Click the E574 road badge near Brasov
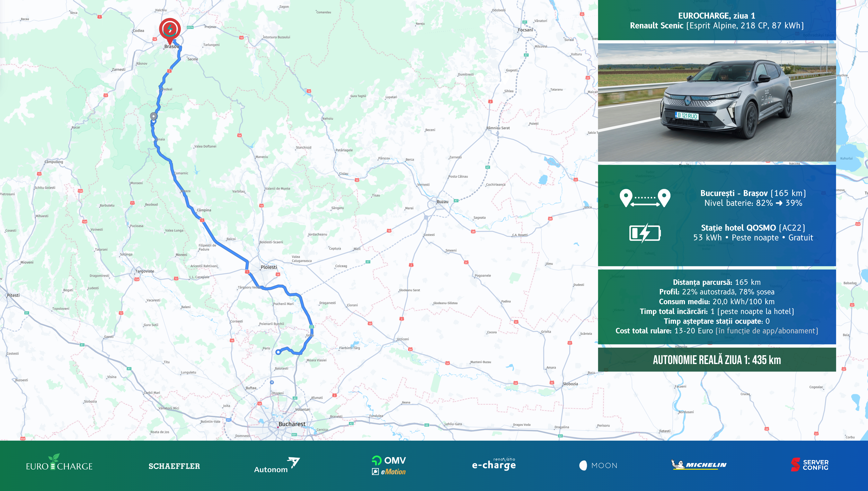Screen dimensions: 868x491 pos(190,27)
